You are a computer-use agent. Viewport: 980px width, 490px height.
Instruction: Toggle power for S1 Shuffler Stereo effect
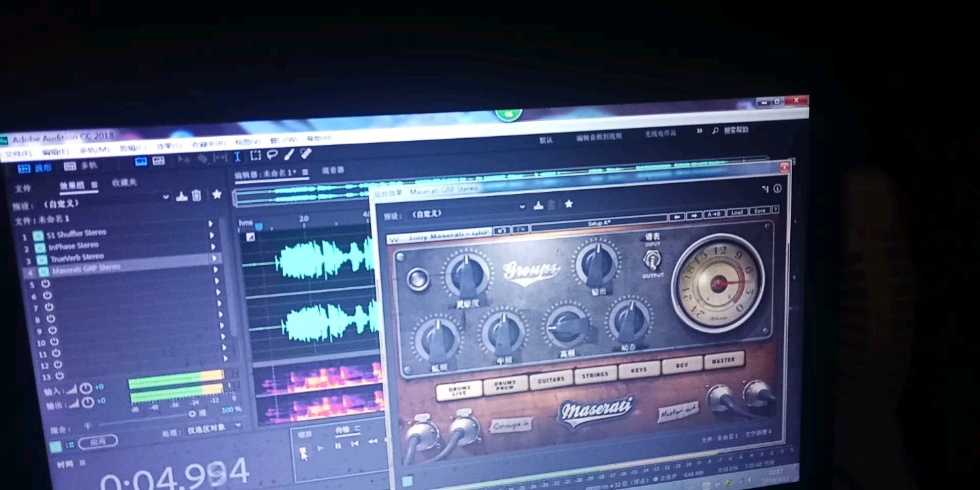click(x=39, y=236)
